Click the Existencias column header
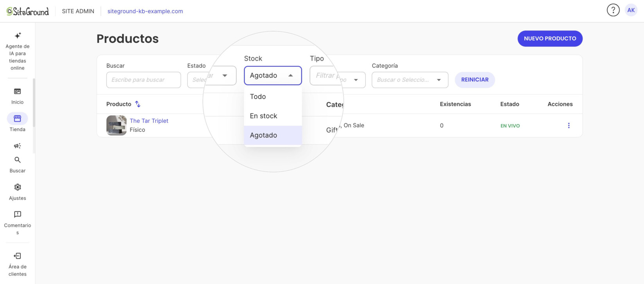 [x=455, y=104]
